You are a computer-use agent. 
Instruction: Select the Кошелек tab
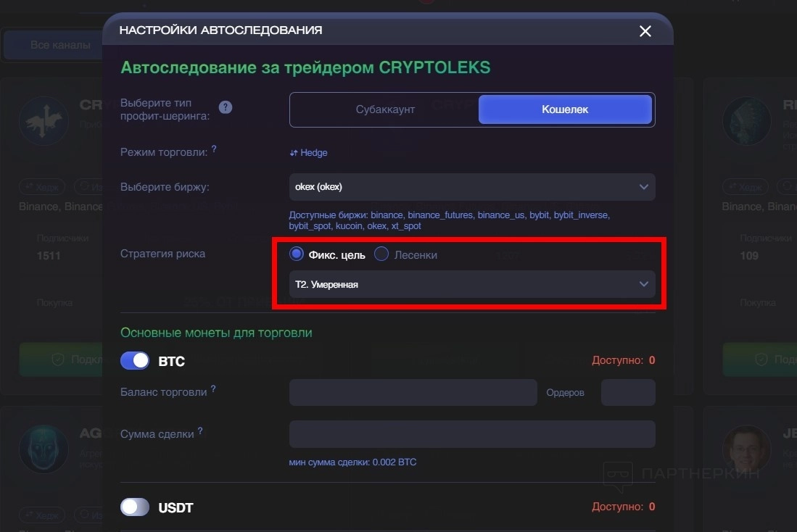tap(565, 109)
